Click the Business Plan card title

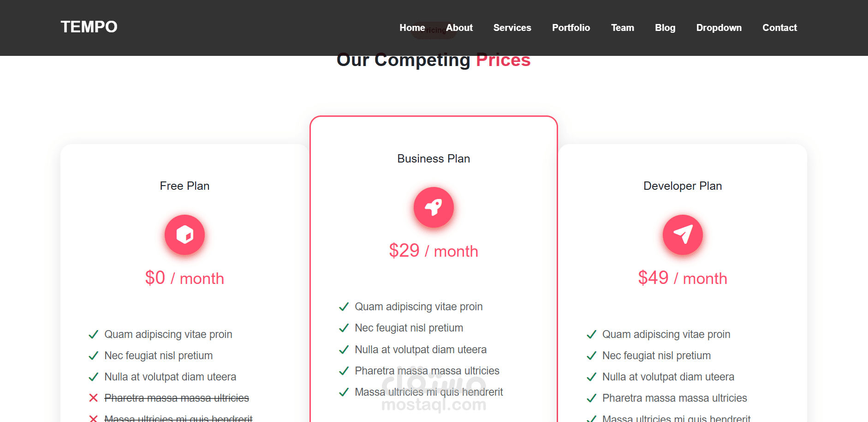point(434,158)
